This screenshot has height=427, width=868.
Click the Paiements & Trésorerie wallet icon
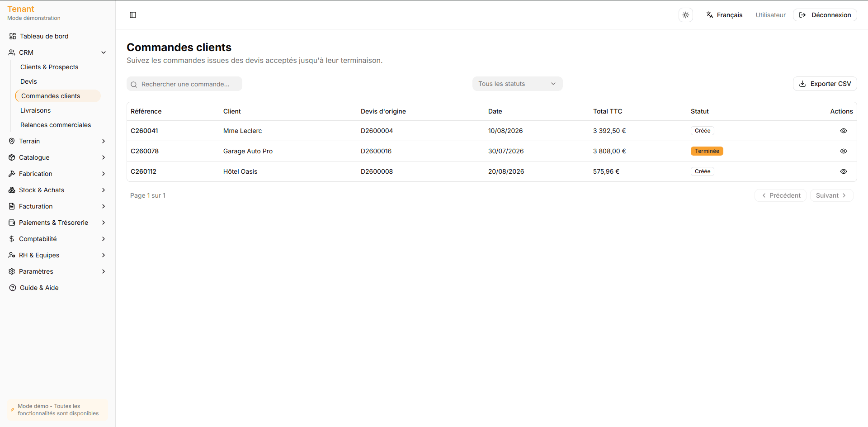coord(12,223)
